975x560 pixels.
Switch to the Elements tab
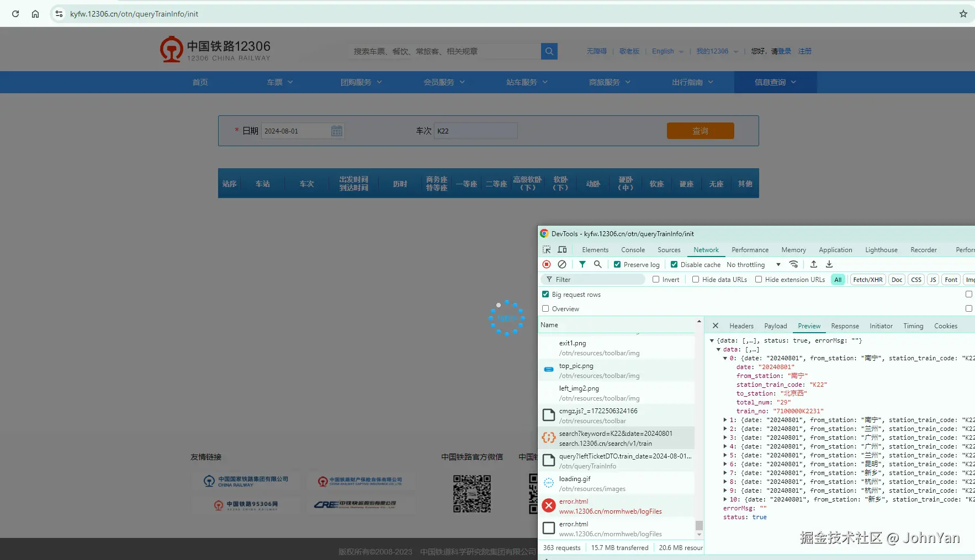click(595, 250)
